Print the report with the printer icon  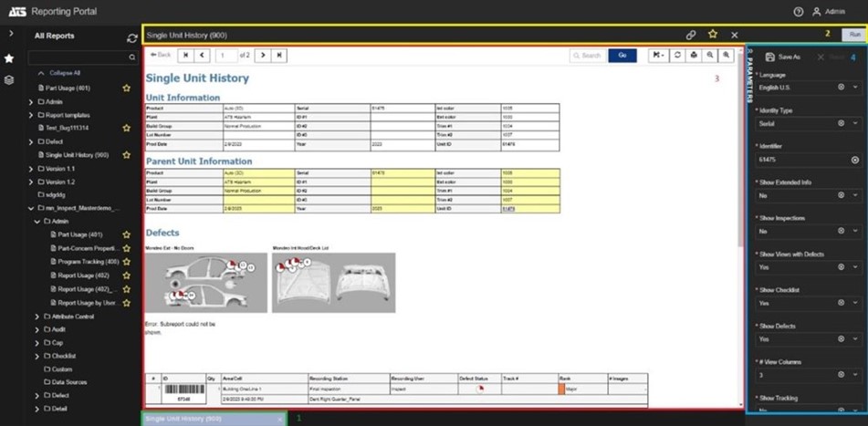tap(694, 56)
